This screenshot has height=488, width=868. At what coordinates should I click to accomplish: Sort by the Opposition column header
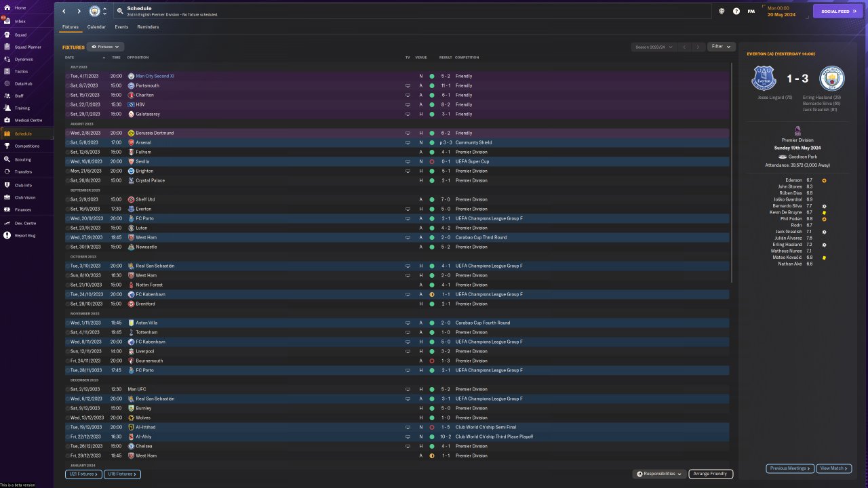(138, 58)
